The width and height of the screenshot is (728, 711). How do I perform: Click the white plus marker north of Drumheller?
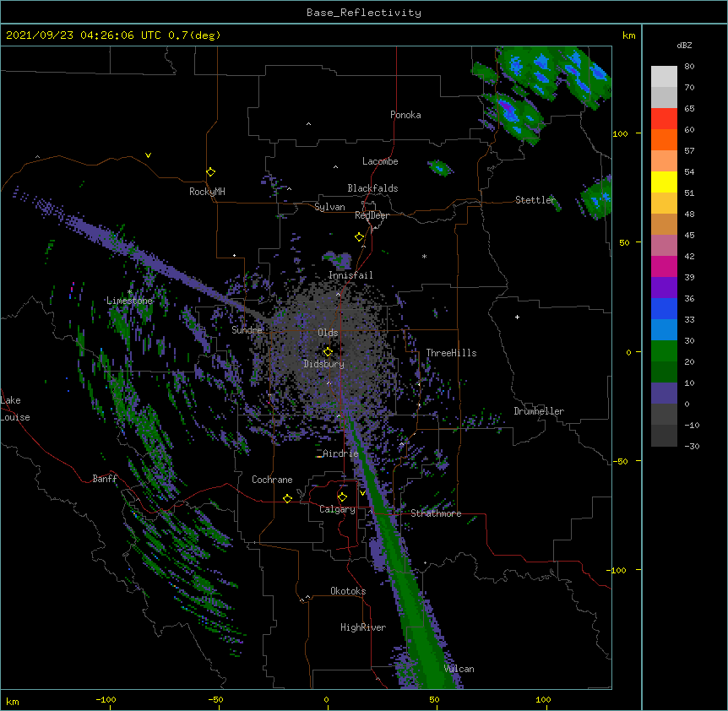point(517,317)
